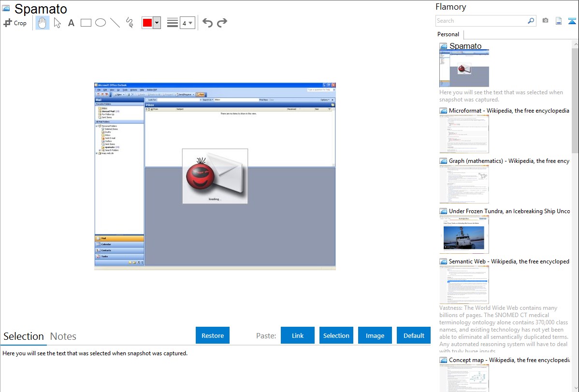Pick the rectangle shape tool
Screen dimensions: 579x392
click(x=86, y=23)
